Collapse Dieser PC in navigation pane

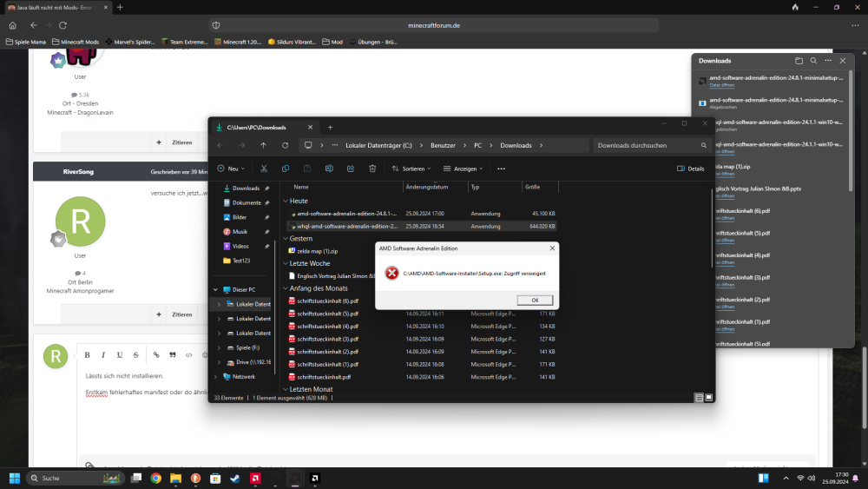215,289
